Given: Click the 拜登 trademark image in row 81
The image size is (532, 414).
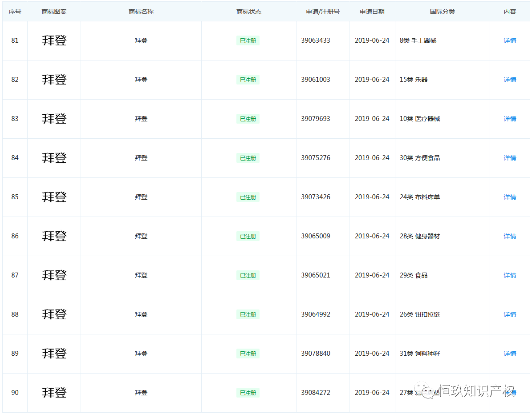Looking at the screenshot, I should pos(54,40).
